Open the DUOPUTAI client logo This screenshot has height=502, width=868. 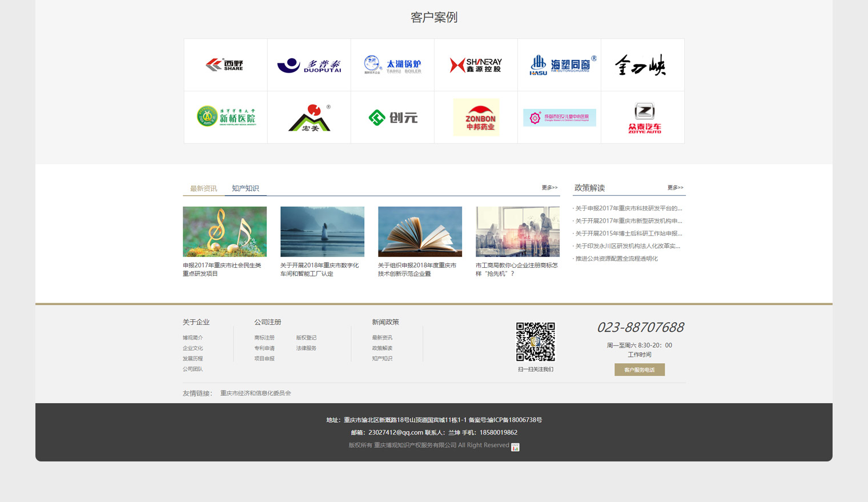point(309,65)
